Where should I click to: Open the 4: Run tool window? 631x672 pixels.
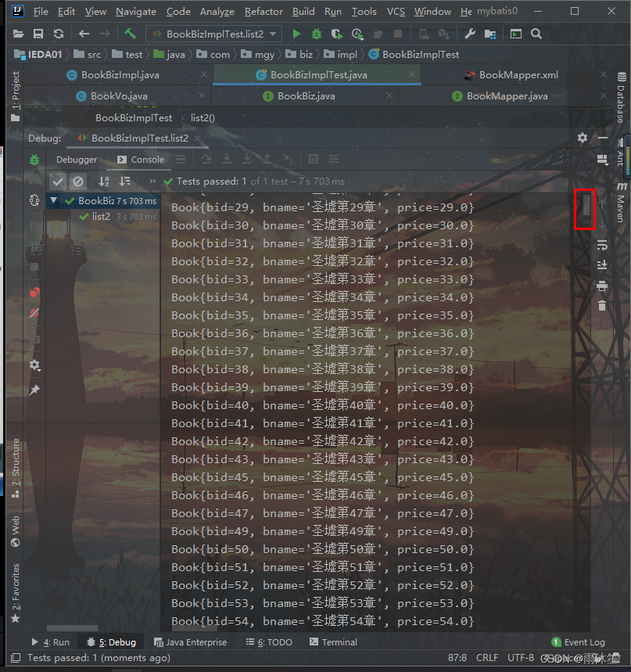pyautogui.click(x=51, y=642)
